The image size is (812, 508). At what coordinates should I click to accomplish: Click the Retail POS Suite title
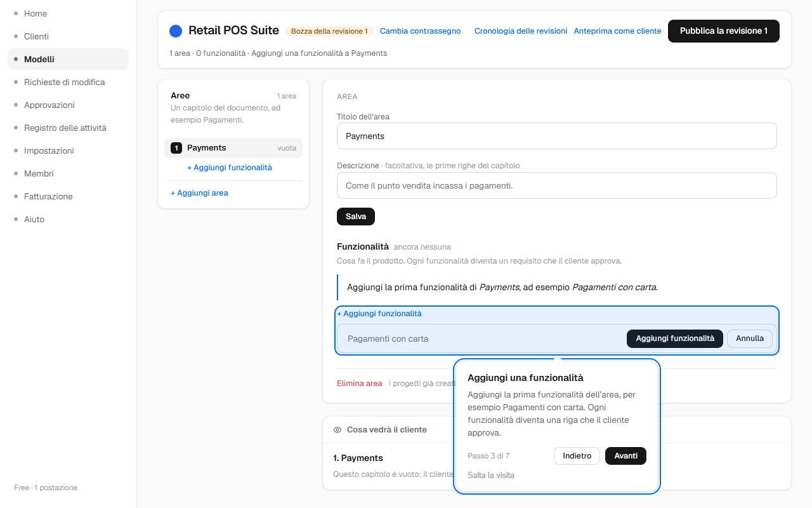pos(233,30)
